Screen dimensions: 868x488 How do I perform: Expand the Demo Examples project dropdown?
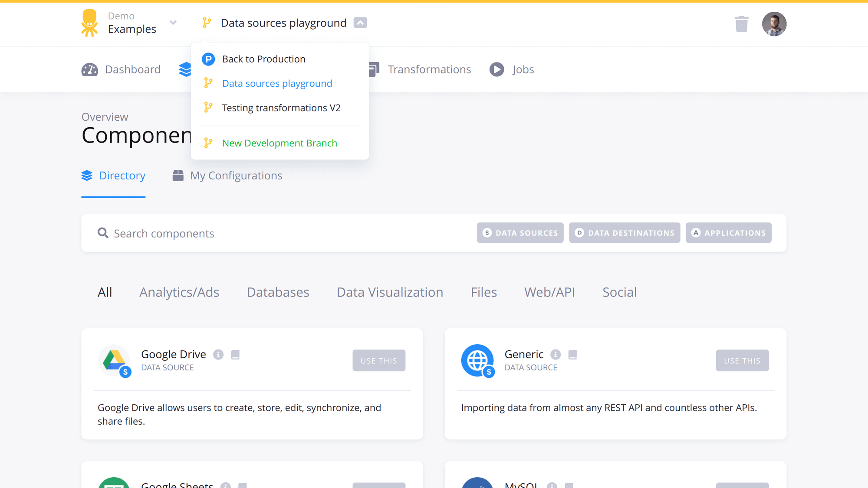pos(173,23)
